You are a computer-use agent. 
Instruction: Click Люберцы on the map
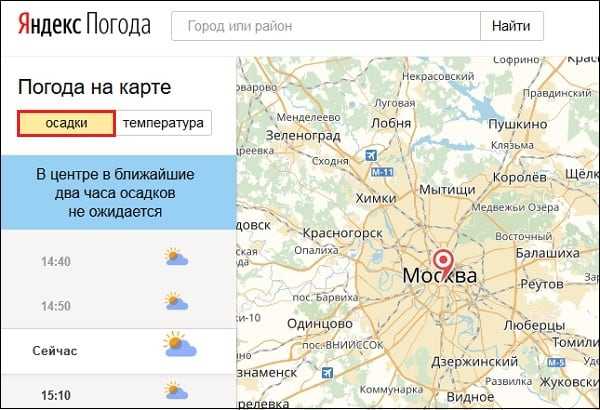click(x=535, y=326)
